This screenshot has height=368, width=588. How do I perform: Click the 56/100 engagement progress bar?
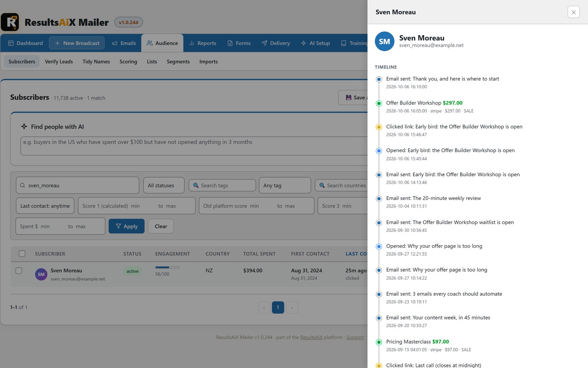167,267
